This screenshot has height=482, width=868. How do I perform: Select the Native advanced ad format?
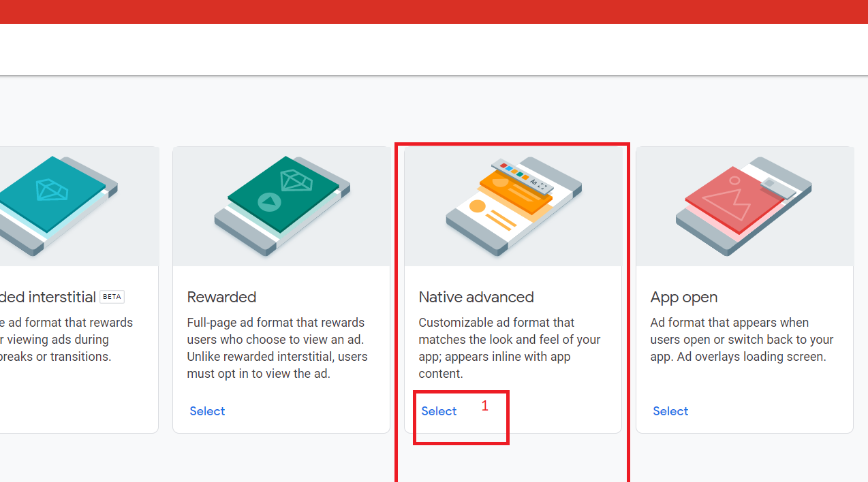438,411
